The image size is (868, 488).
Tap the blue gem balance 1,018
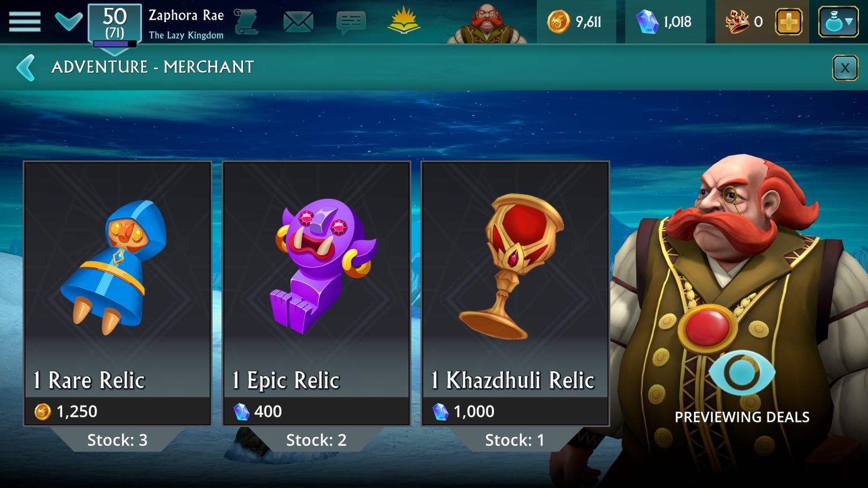663,22
